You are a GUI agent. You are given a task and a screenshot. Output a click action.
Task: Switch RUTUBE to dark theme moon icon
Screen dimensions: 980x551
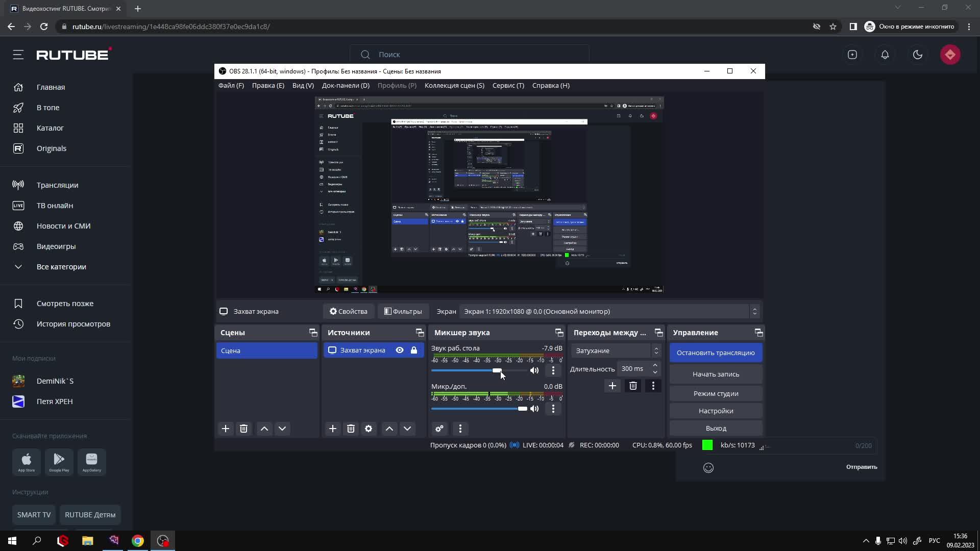(x=918, y=55)
